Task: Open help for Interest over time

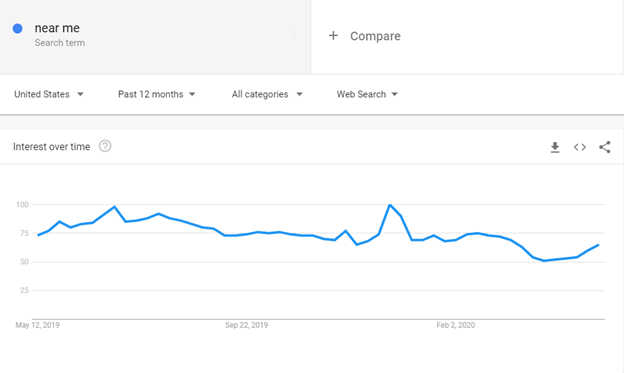Action: click(105, 146)
